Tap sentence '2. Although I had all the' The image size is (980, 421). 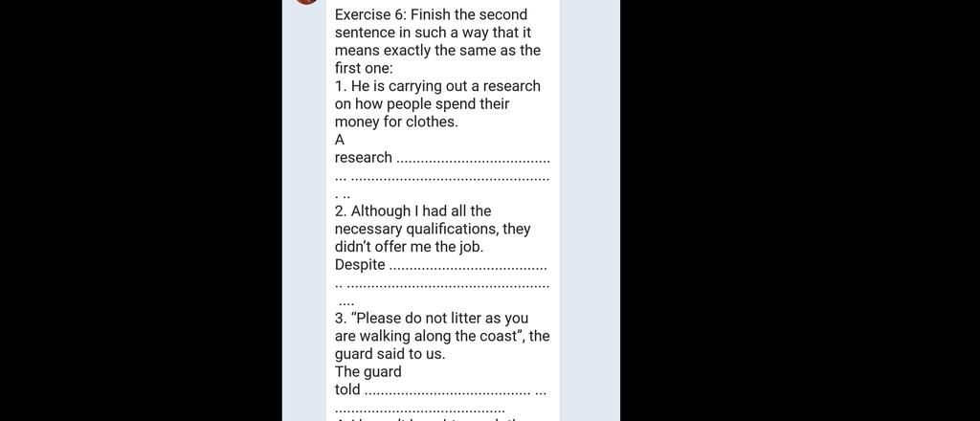(413, 211)
